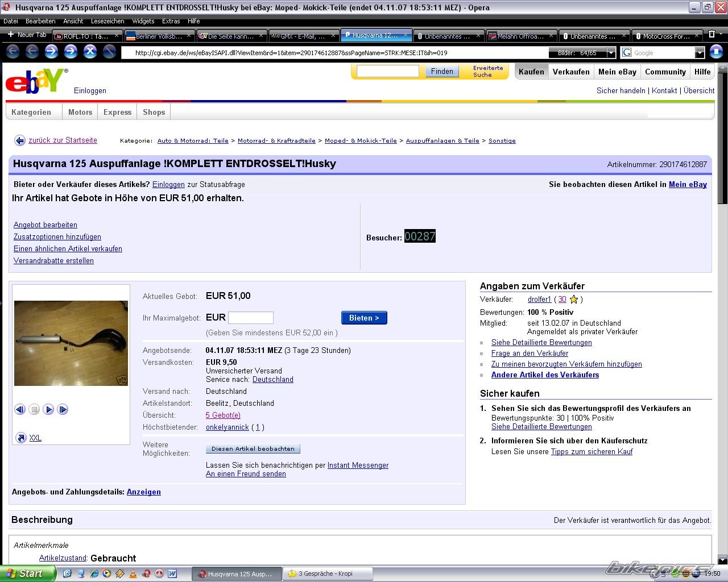
Task: Launch VLC player from quick launch
Action: point(133,573)
